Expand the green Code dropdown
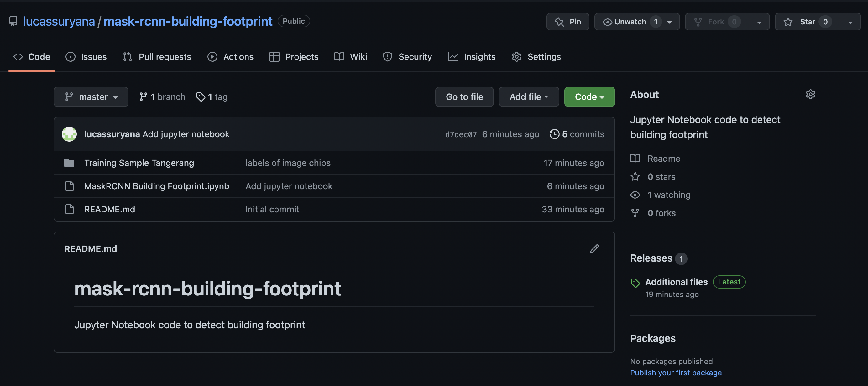The width and height of the screenshot is (868, 386). coord(589,97)
